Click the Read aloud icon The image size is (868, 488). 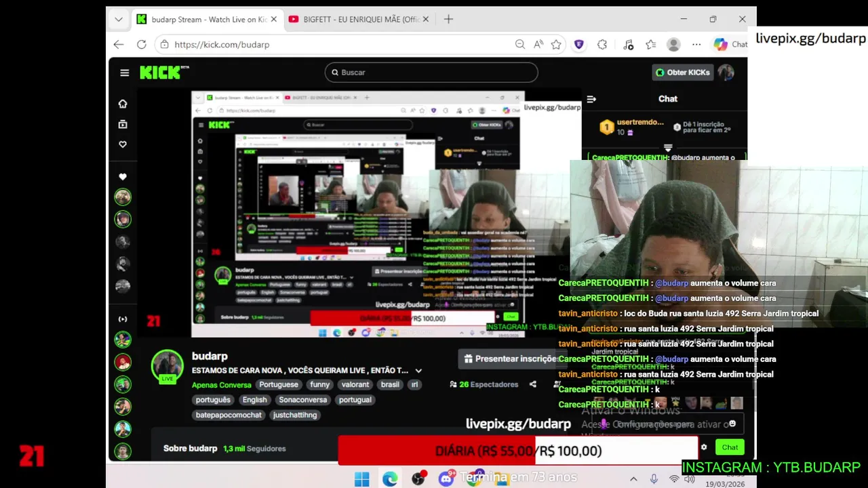coord(538,44)
